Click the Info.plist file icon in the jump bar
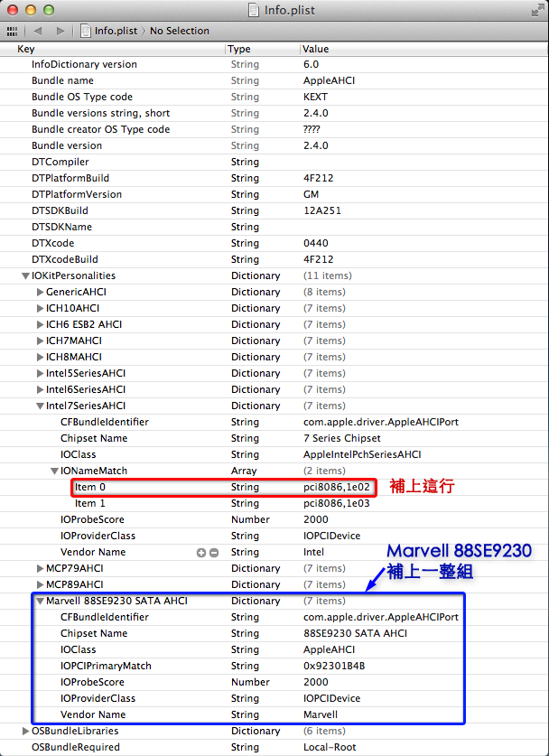The width and height of the screenshot is (549, 756). 86,31
